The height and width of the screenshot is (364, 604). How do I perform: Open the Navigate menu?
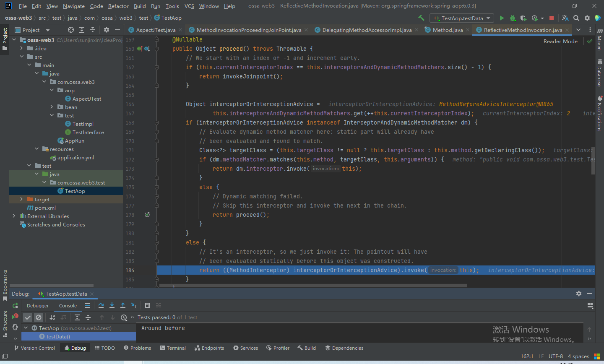point(74,6)
